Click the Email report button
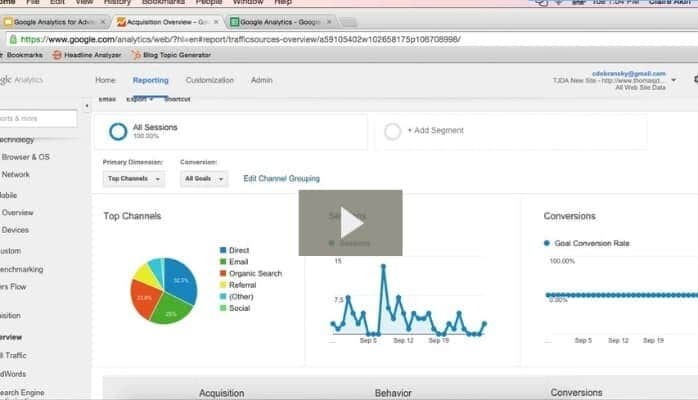This screenshot has width=698, height=400. coord(107,99)
